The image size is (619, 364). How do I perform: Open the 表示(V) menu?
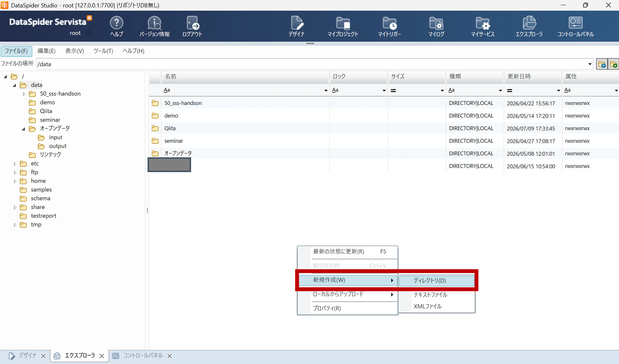(x=74, y=51)
